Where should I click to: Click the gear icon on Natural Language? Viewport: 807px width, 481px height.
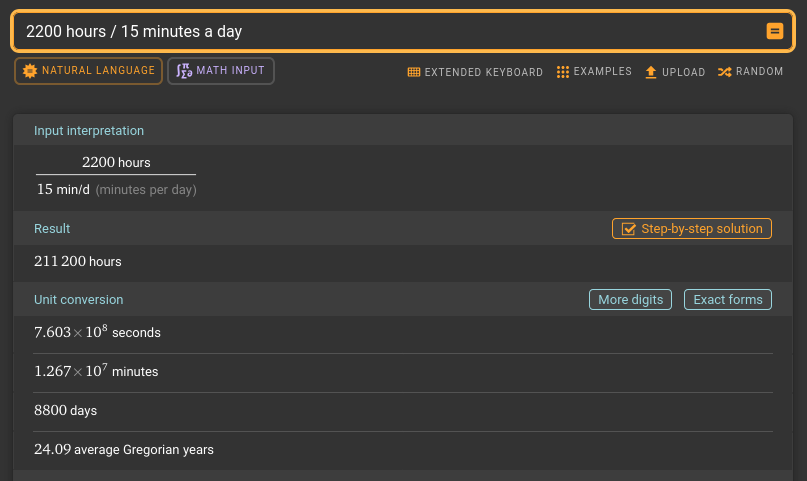(x=30, y=71)
